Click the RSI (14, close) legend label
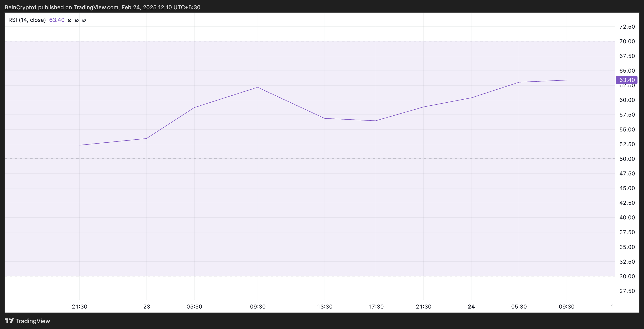The width and height of the screenshot is (644, 329). coord(27,20)
